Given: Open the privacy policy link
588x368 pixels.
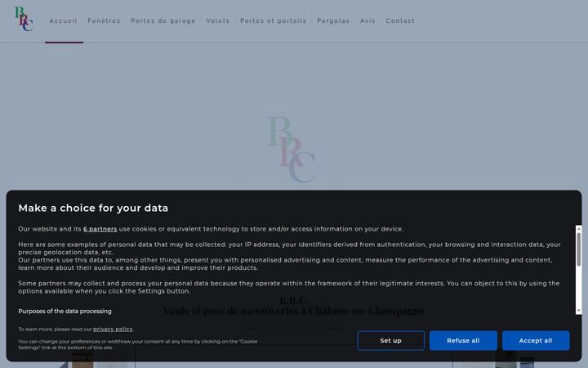Looking at the screenshot, I should pyautogui.click(x=113, y=329).
